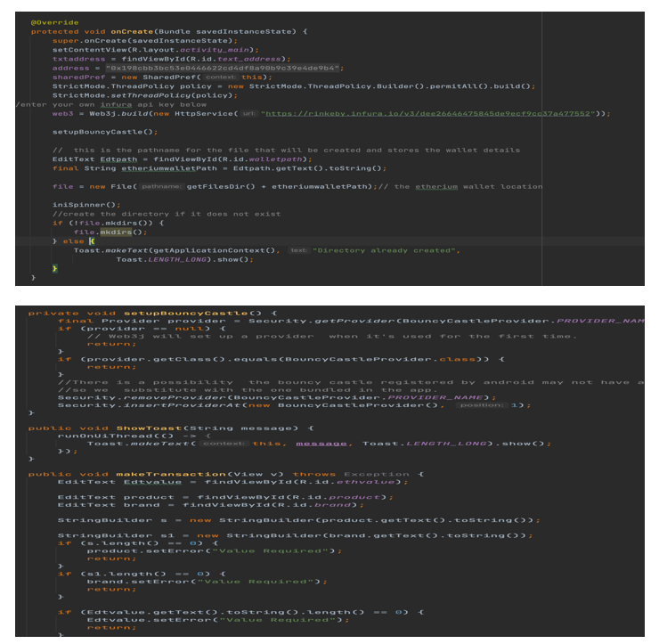Click the StrictMode.ThreadPolicy policy declaration line
Viewport: 659px width, 644px height.
tap(294, 86)
